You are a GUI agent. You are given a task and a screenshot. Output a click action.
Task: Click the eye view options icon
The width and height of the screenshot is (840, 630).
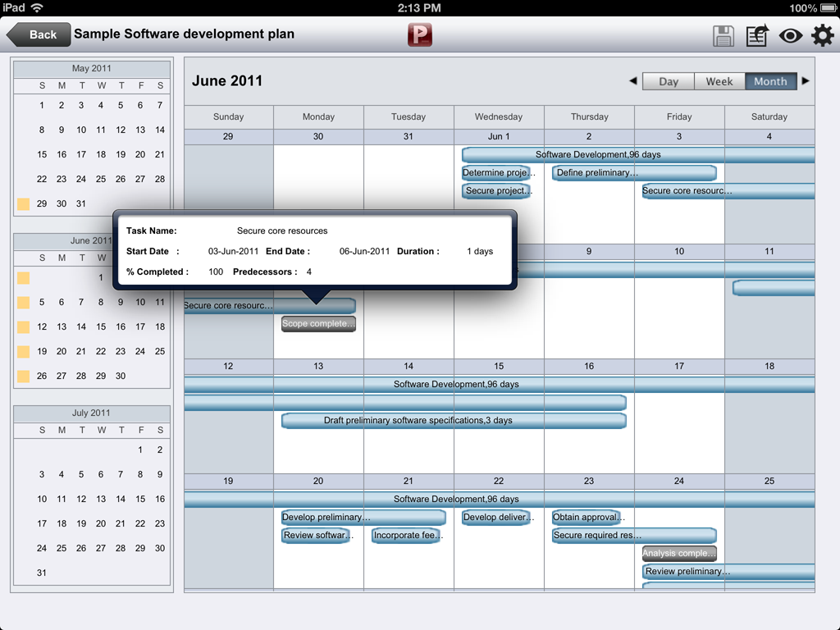[x=790, y=35]
